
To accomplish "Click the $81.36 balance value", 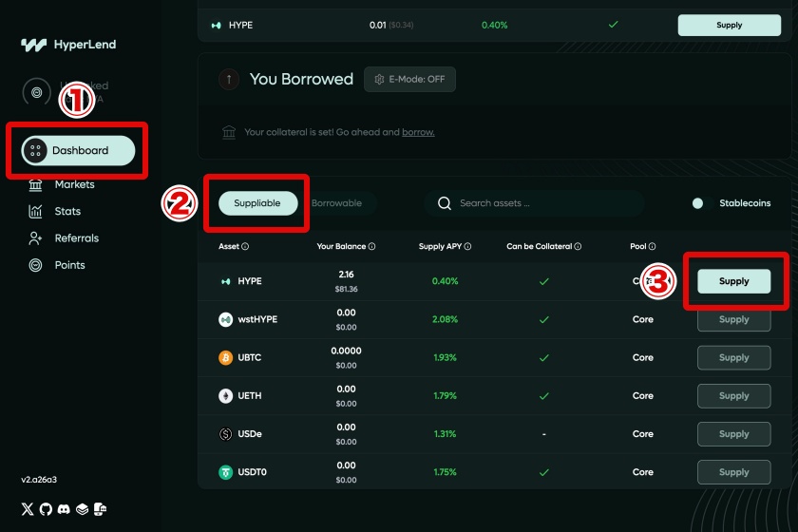I will pos(346,289).
